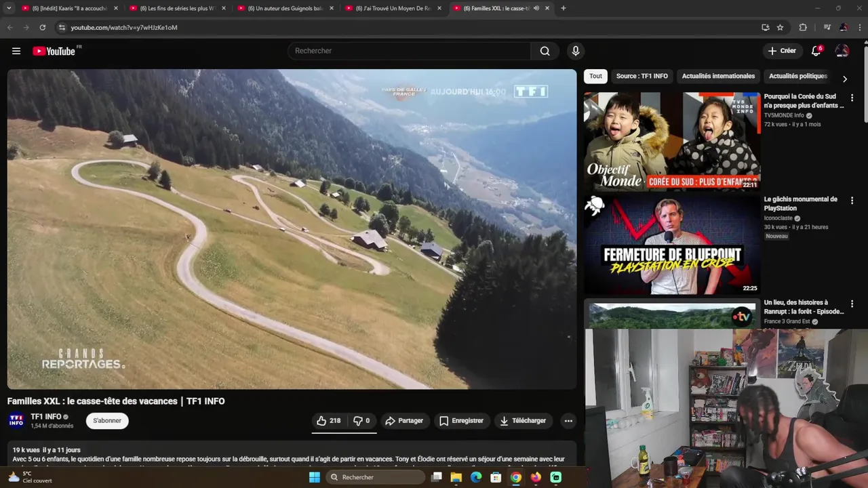This screenshot has height=488, width=868.
Task: Open the media control icon in toolbar
Action: pyautogui.click(x=827, y=27)
